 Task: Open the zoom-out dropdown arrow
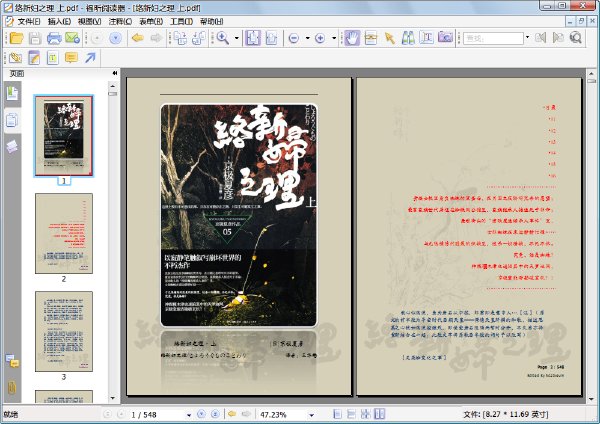(307, 38)
